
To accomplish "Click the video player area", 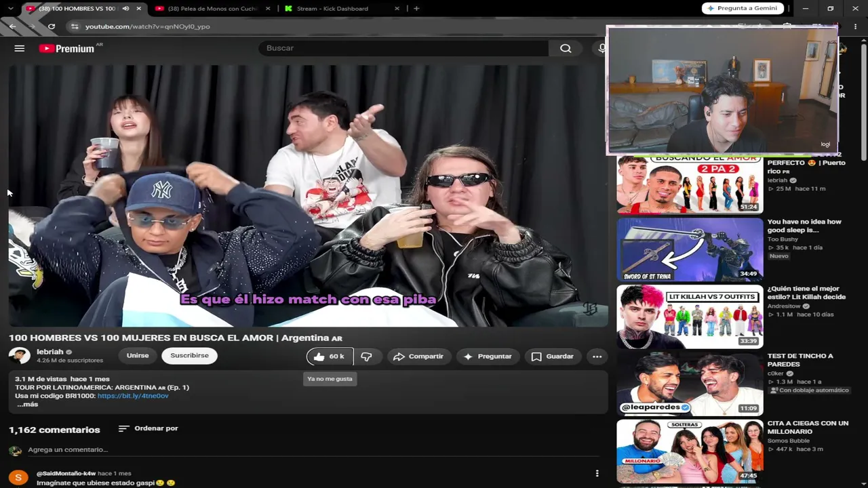I will (x=309, y=196).
